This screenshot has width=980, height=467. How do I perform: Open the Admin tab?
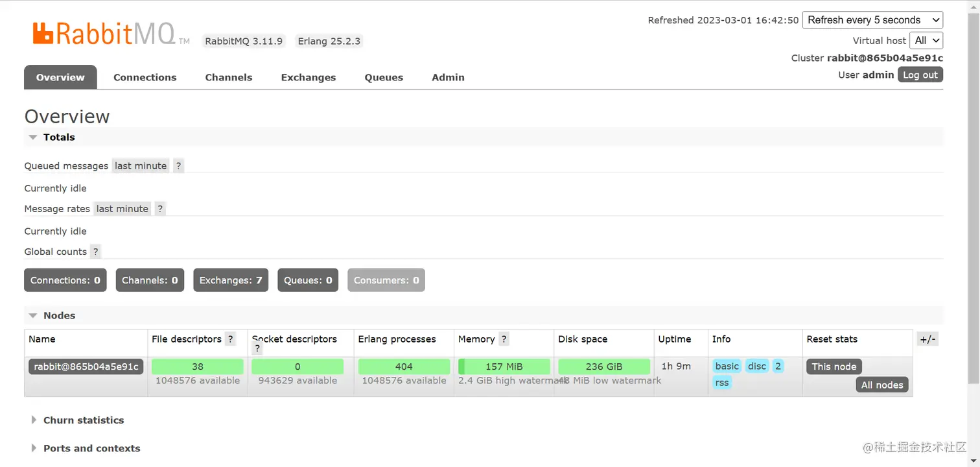[448, 77]
